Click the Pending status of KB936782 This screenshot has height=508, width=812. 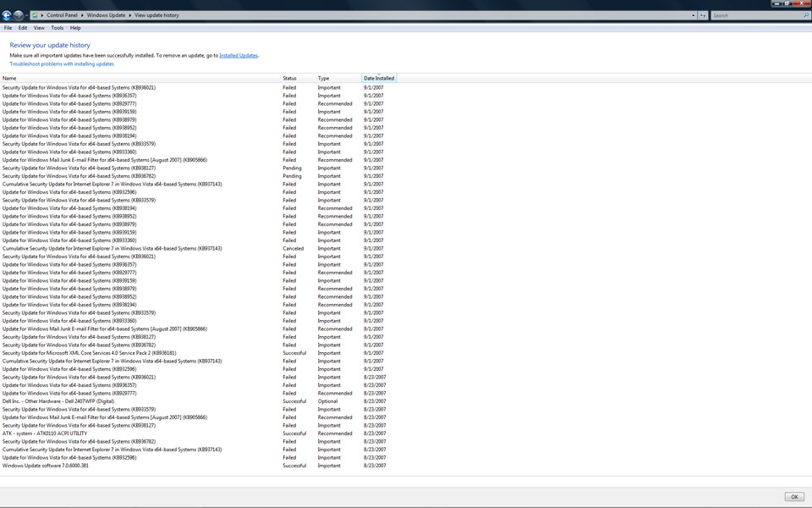(x=292, y=176)
